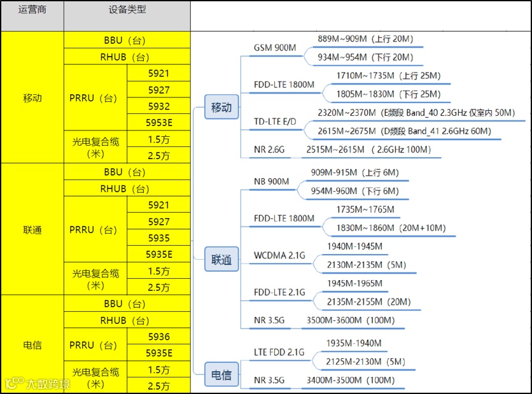This screenshot has width=532, height=394.
Task: Select FDD-LTE 1800M under the 移动 node
Action: pyautogui.click(x=284, y=84)
